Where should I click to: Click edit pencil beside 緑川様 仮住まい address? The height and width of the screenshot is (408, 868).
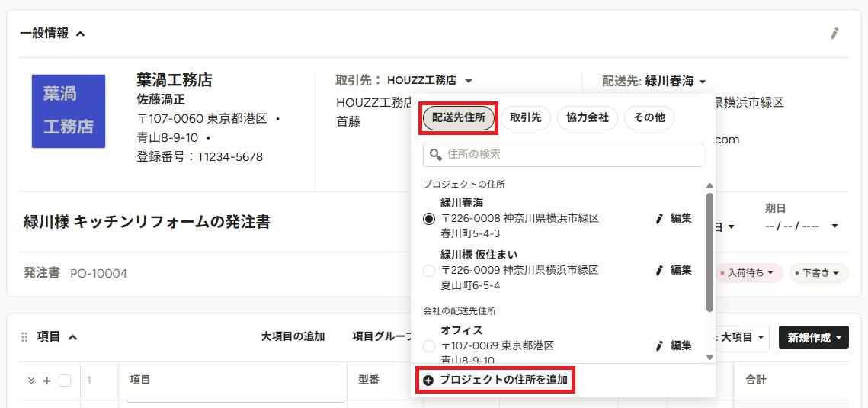659,270
